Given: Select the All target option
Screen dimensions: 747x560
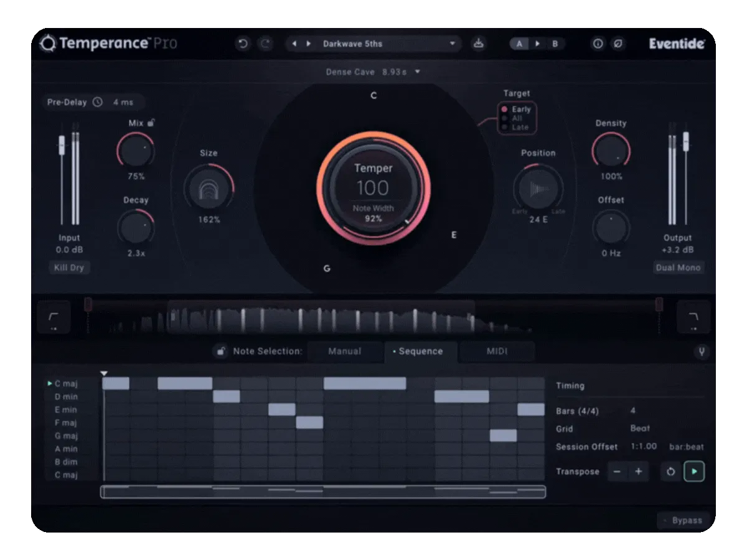Looking at the screenshot, I should click(512, 118).
